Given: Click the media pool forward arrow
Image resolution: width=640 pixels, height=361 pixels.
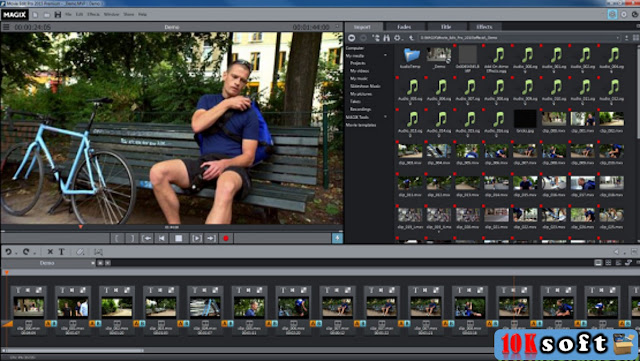Looking at the screenshot, I should pos(363,38).
